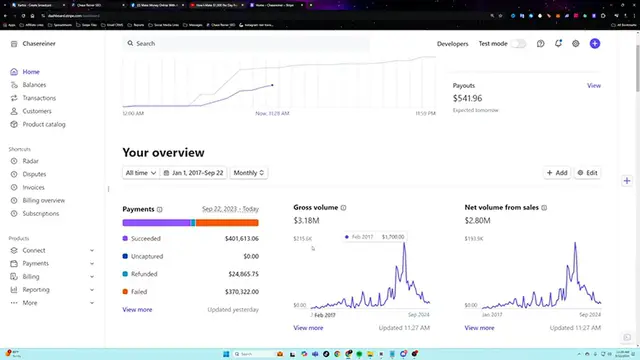Open the Reports bookmarks folder
The height and width of the screenshot is (360, 640).
[x=136, y=25]
